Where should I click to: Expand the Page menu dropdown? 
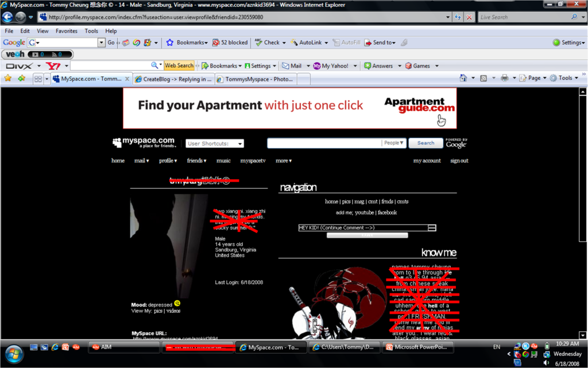[x=544, y=78]
